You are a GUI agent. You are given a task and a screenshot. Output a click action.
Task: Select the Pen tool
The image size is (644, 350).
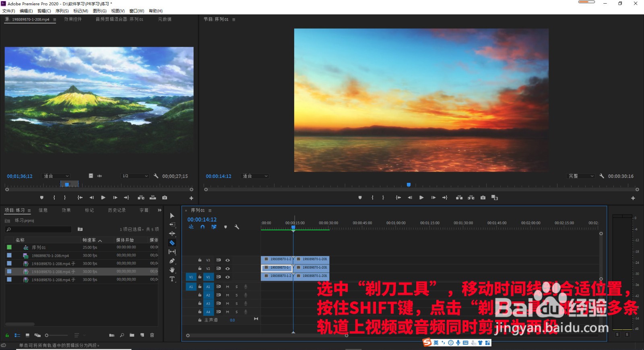coord(172,261)
